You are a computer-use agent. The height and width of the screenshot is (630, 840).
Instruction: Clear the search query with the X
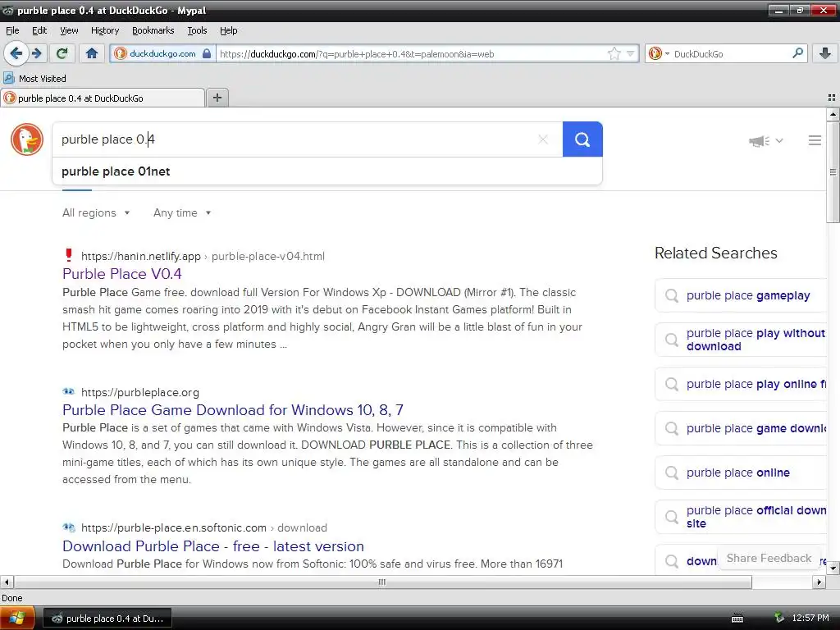543,139
